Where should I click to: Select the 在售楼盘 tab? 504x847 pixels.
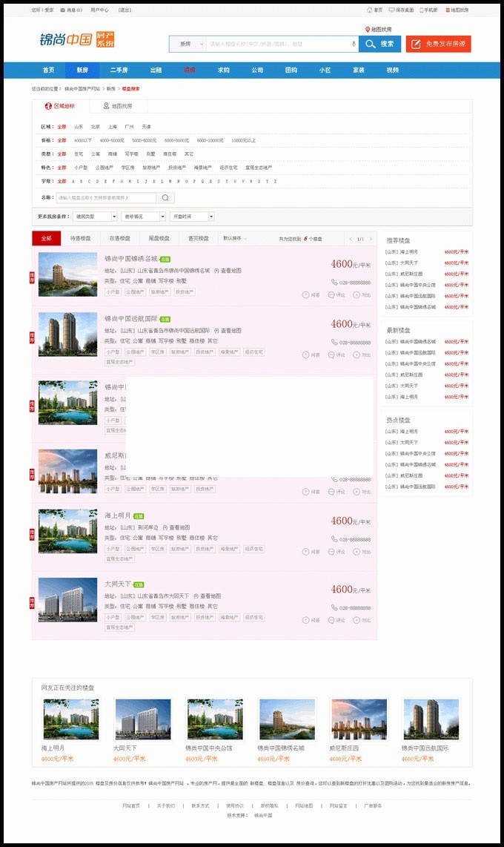tap(120, 238)
